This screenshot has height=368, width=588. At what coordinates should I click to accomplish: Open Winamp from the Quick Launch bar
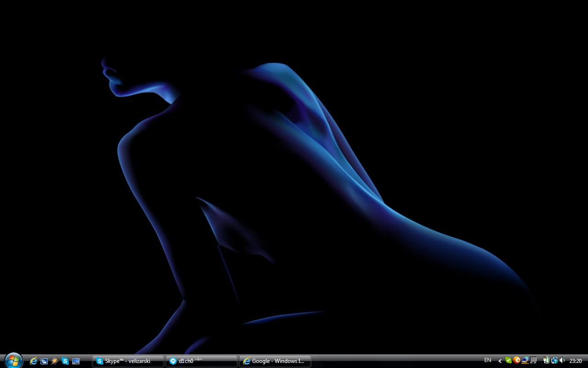coord(55,361)
